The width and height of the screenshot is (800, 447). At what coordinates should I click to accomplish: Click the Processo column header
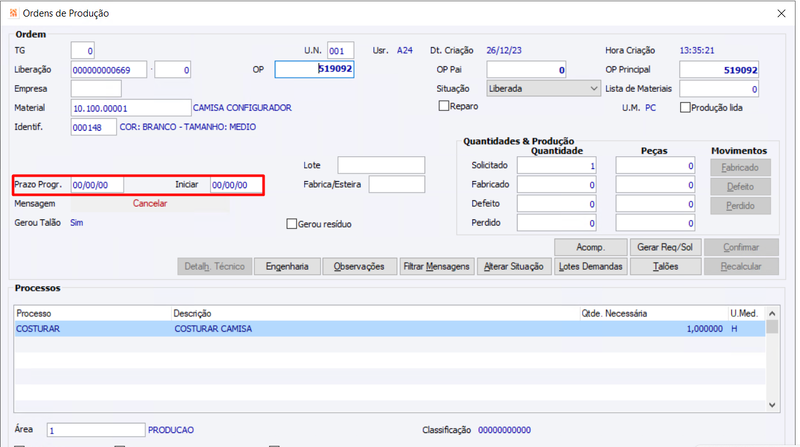pyautogui.click(x=92, y=313)
